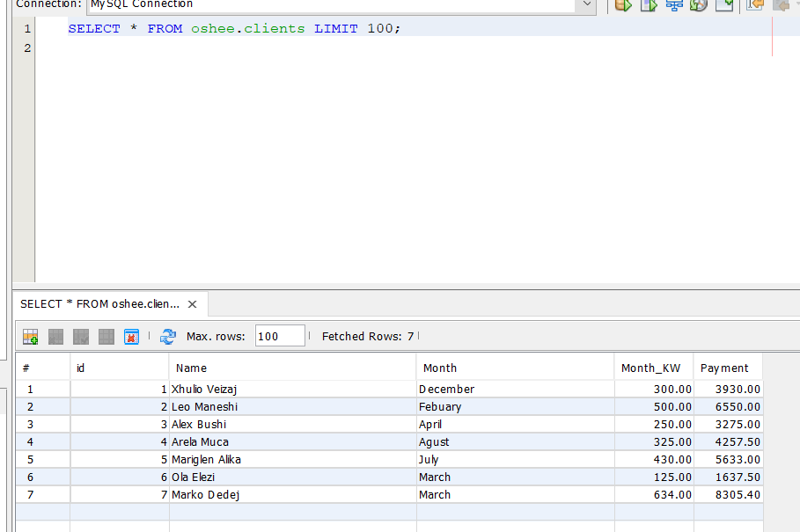Open SQL History with clock icon

[699, 5]
